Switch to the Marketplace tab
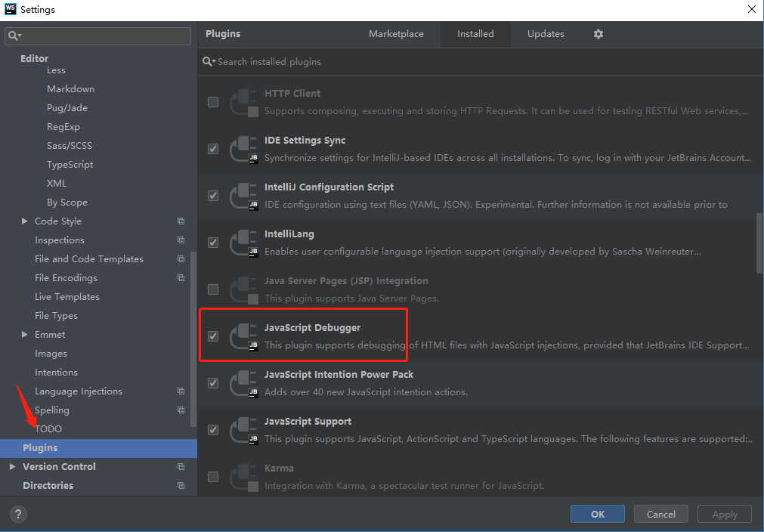 pos(396,34)
